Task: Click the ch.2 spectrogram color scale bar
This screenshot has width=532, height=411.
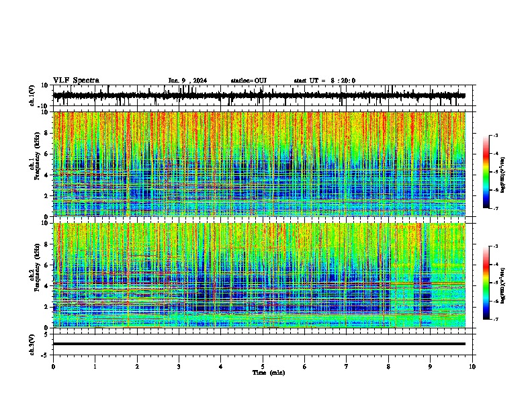Action: [486, 283]
